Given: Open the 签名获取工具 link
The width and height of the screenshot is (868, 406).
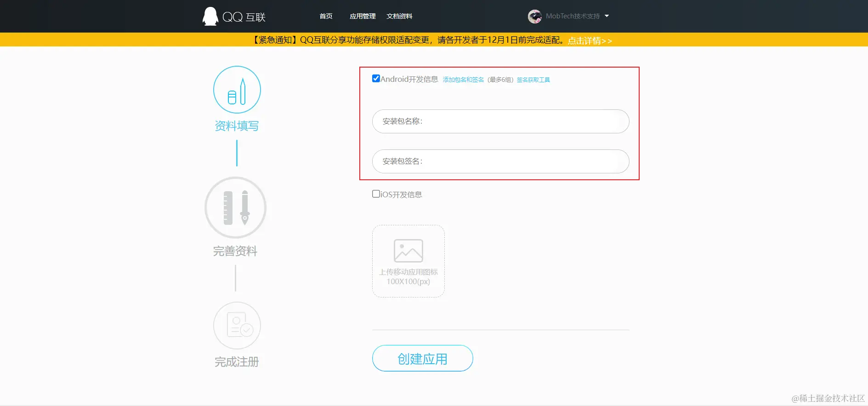Looking at the screenshot, I should (x=533, y=80).
